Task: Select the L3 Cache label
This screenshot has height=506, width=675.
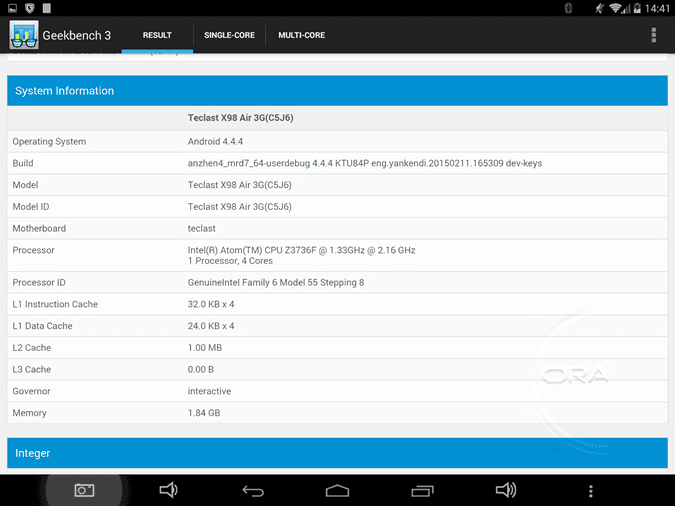Action: click(31, 369)
